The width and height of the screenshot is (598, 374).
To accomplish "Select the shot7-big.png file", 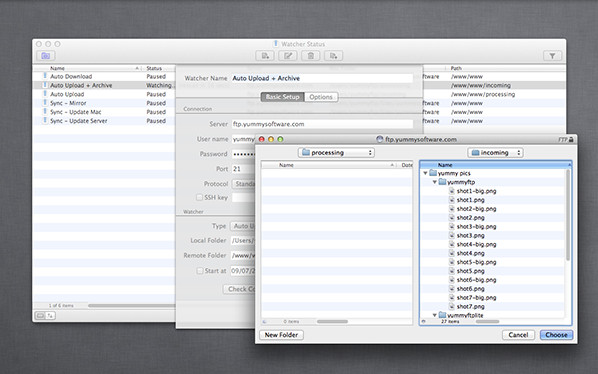I will [476, 297].
